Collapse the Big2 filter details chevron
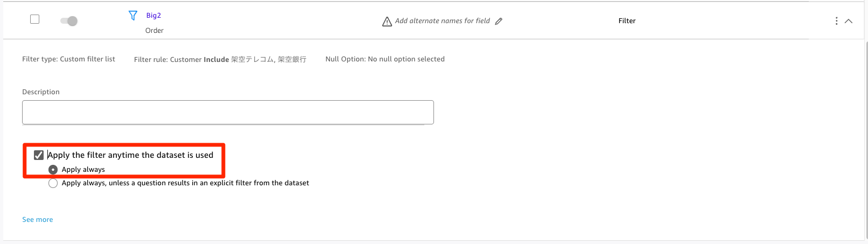 [x=849, y=21]
